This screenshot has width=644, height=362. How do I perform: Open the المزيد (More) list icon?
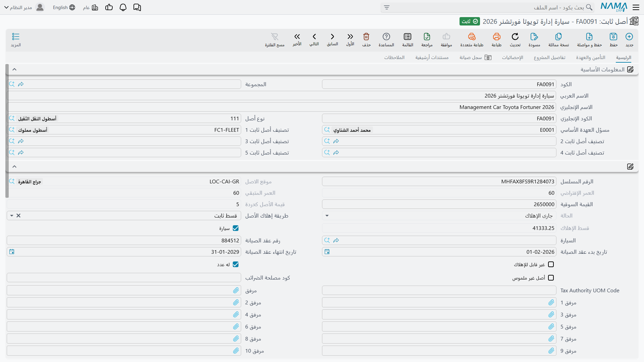pos(16,37)
